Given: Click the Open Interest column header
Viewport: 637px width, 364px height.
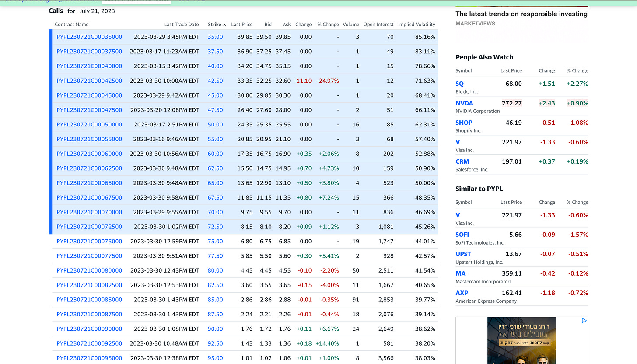Looking at the screenshot, I should (x=378, y=24).
